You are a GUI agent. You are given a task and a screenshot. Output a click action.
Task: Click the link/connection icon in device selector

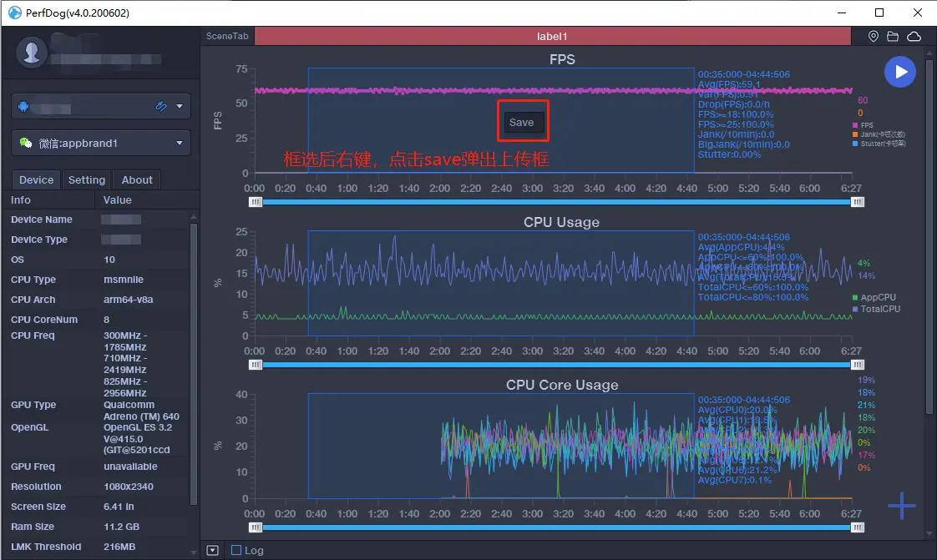(160, 106)
